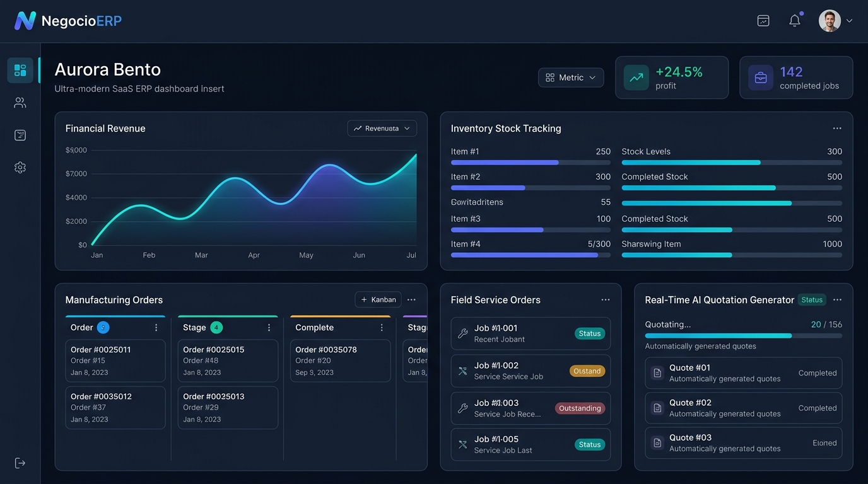Expand the user profile chevron

pyautogui.click(x=849, y=21)
